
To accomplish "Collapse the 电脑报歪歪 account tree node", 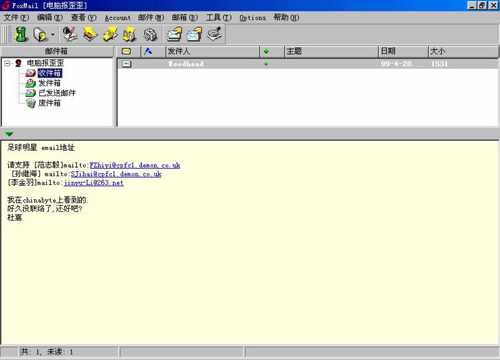I will 7,63.
